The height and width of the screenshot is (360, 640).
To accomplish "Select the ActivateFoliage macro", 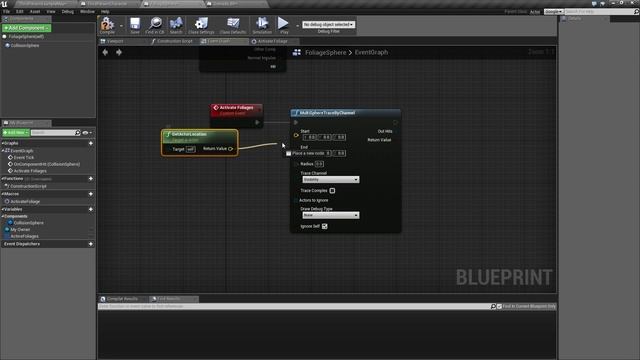I will pos(25,202).
